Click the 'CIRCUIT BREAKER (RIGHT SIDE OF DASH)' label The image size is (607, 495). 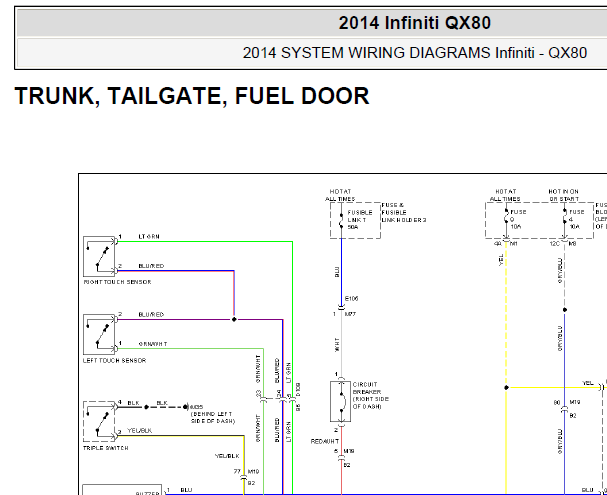(371, 396)
